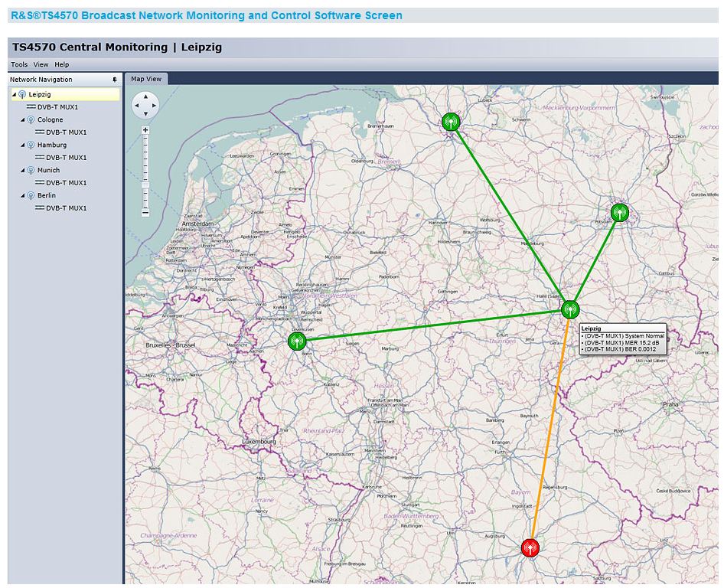
Task: Click the "TS4570 Central Monitoring | Leipzig" title
Action: 117,47
